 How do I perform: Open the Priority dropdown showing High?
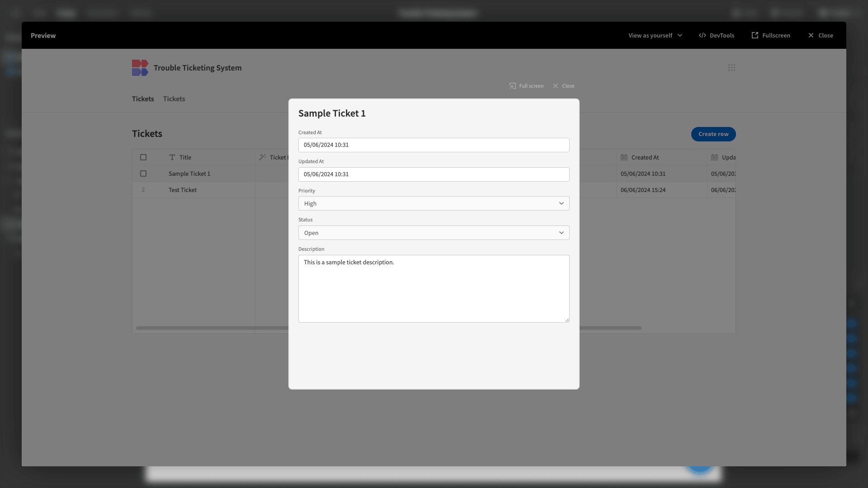pyautogui.click(x=434, y=203)
